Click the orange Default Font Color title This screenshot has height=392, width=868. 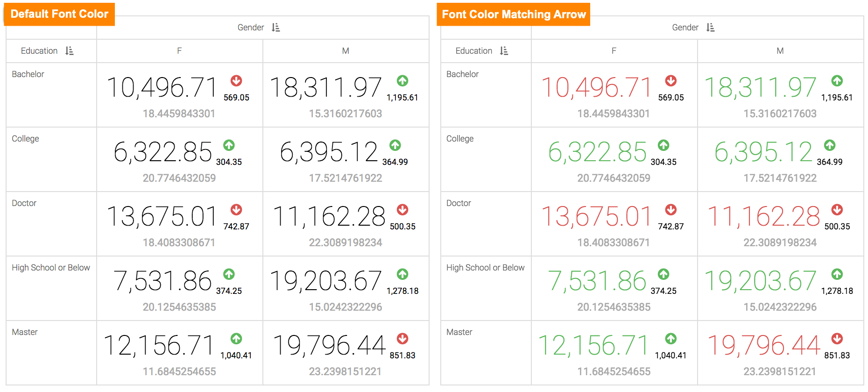59,14
